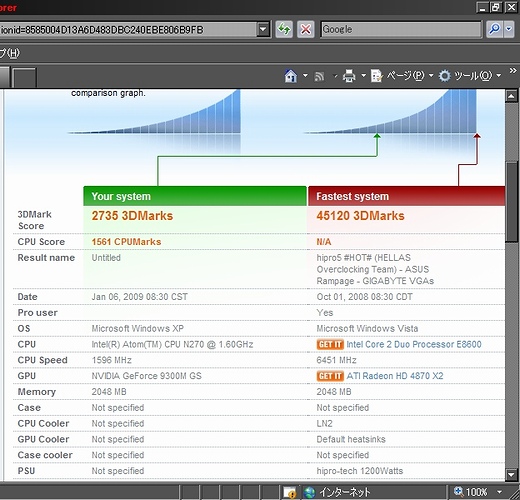520x500 pixels.
Task: Click the red Stop loading icon
Action: coord(306,29)
